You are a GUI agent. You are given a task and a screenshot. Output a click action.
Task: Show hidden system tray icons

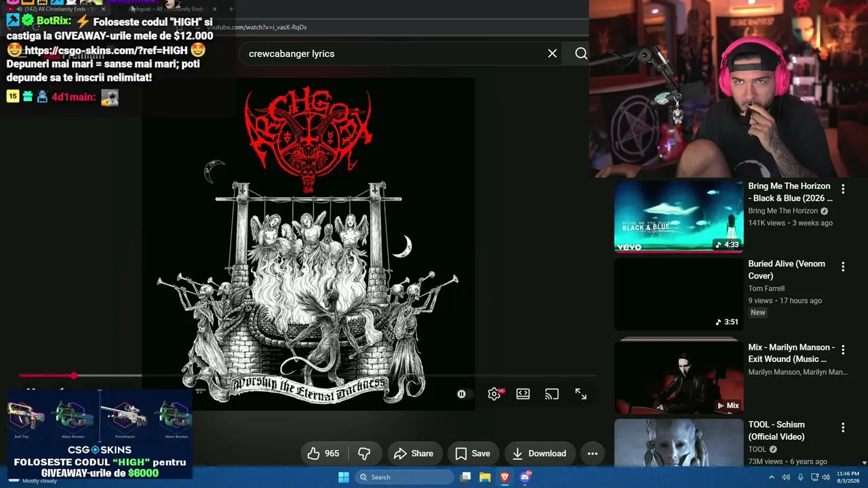click(x=771, y=477)
